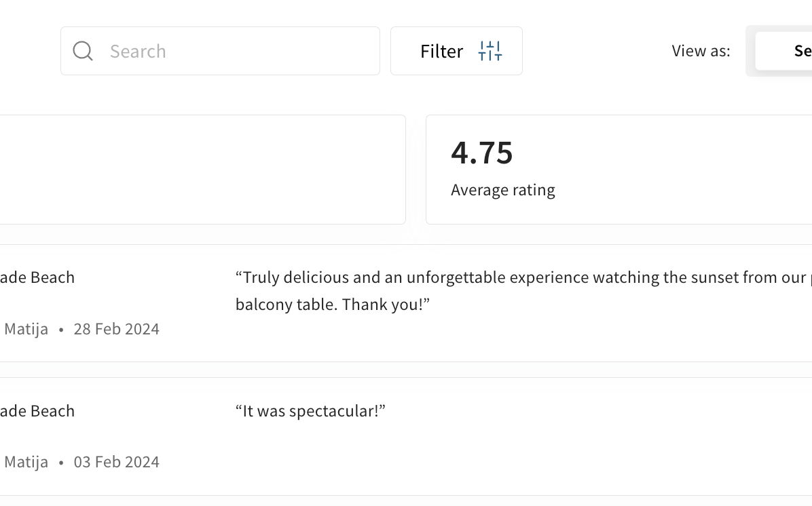Open the second review's Beach listing title

pyautogui.click(x=37, y=411)
